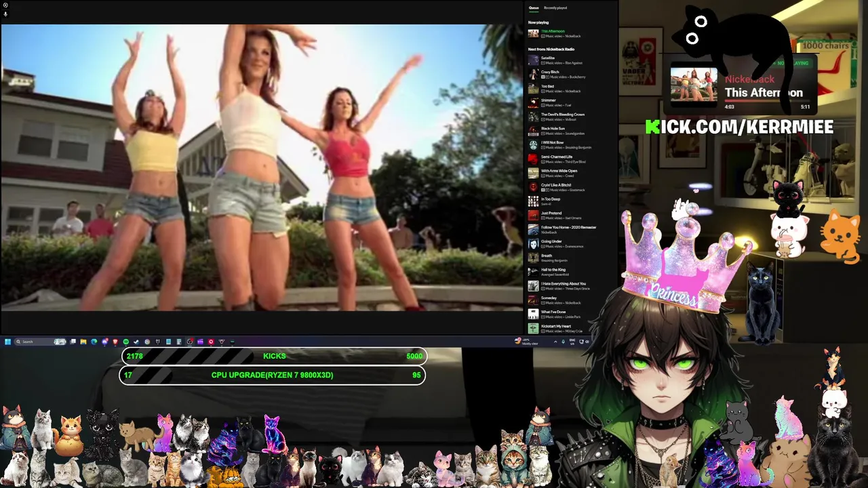
Task: Click the taskbar Search box
Action: coord(41,342)
